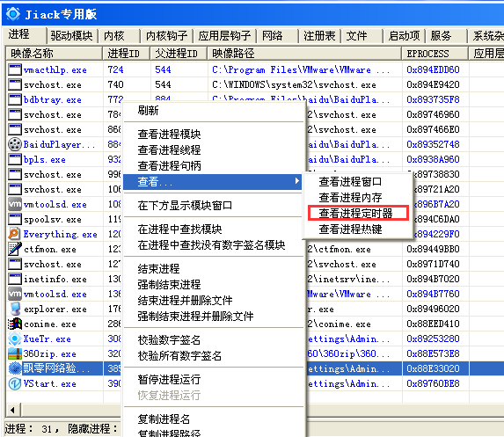Select 查看进程内存 in the submenu
The height and width of the screenshot is (437, 504).
[357, 197]
